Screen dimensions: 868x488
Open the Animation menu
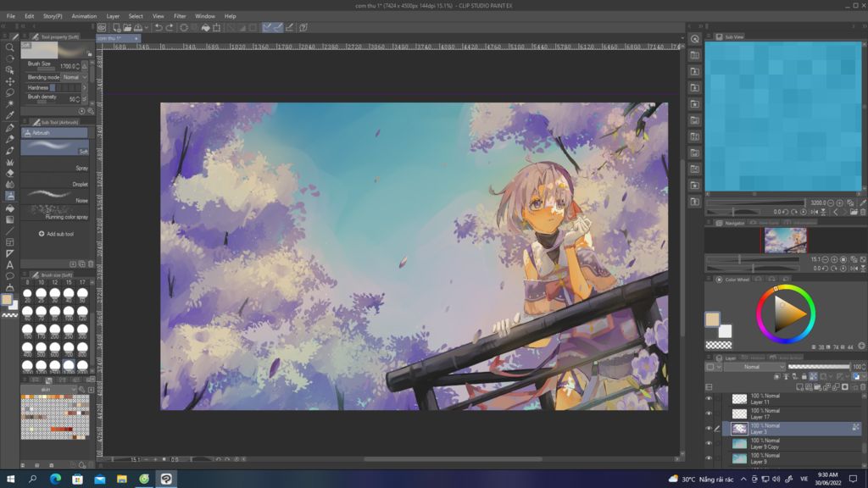click(84, 16)
